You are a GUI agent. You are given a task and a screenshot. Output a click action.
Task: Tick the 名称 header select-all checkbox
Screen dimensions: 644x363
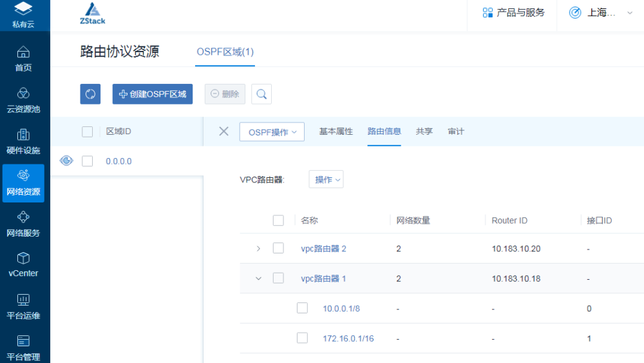coord(278,221)
